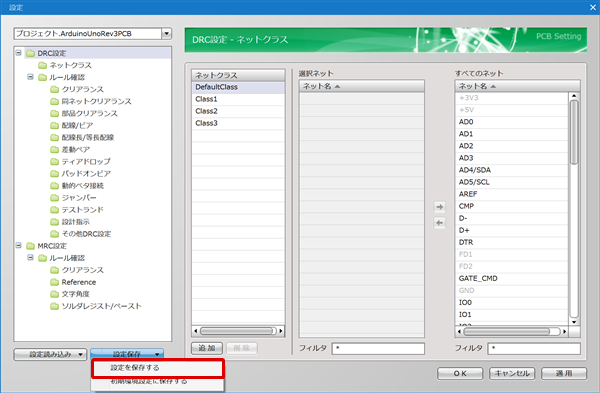
Task: Select AD5/SCL net
Action: (512, 182)
